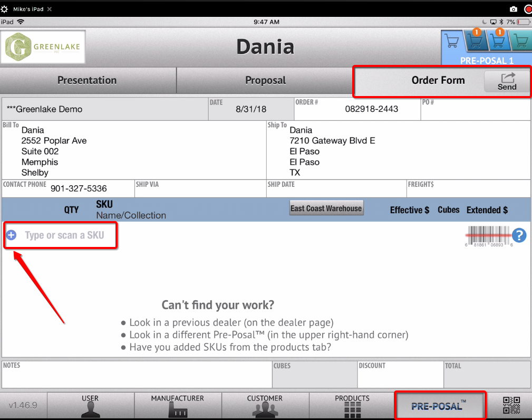This screenshot has width=532, height=420.
Task: Click the QTY column header
Action: pyautogui.click(x=72, y=210)
